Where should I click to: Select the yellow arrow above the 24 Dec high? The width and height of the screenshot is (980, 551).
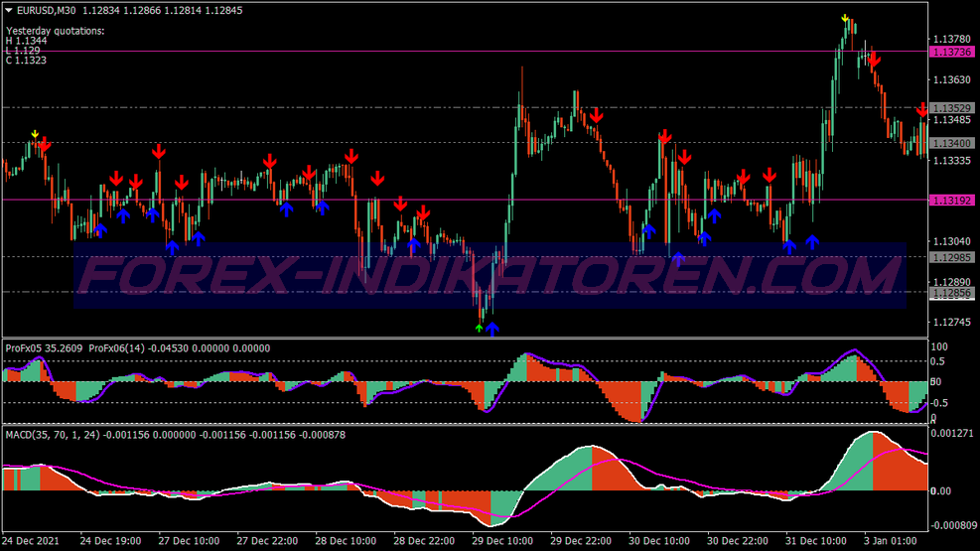coord(35,134)
